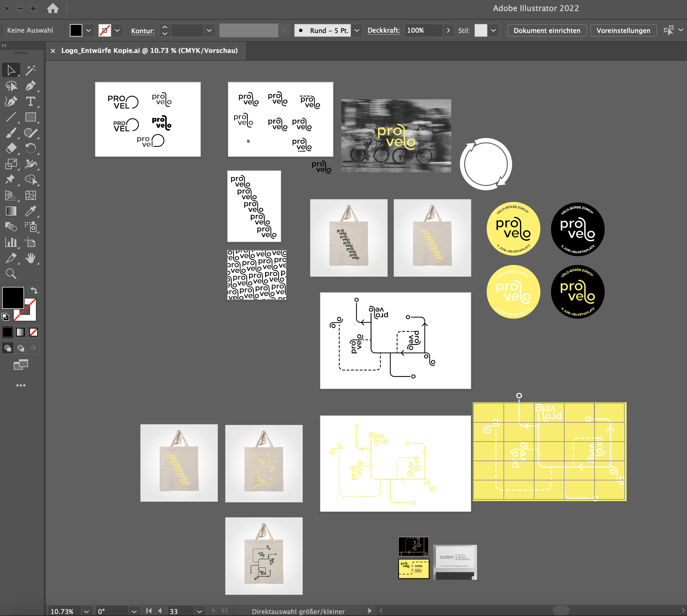Select the Eyedropper tool

coord(30,211)
